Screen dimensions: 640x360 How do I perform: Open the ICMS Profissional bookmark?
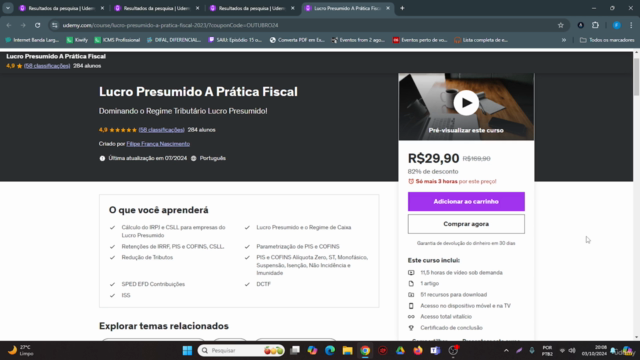[x=118, y=40]
